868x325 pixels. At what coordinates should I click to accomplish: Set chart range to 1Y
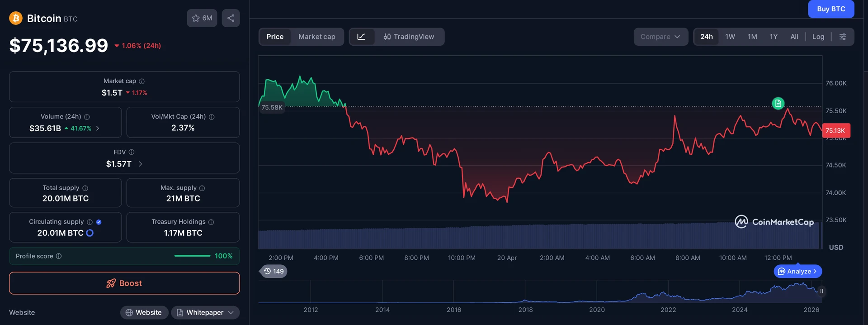tap(774, 37)
